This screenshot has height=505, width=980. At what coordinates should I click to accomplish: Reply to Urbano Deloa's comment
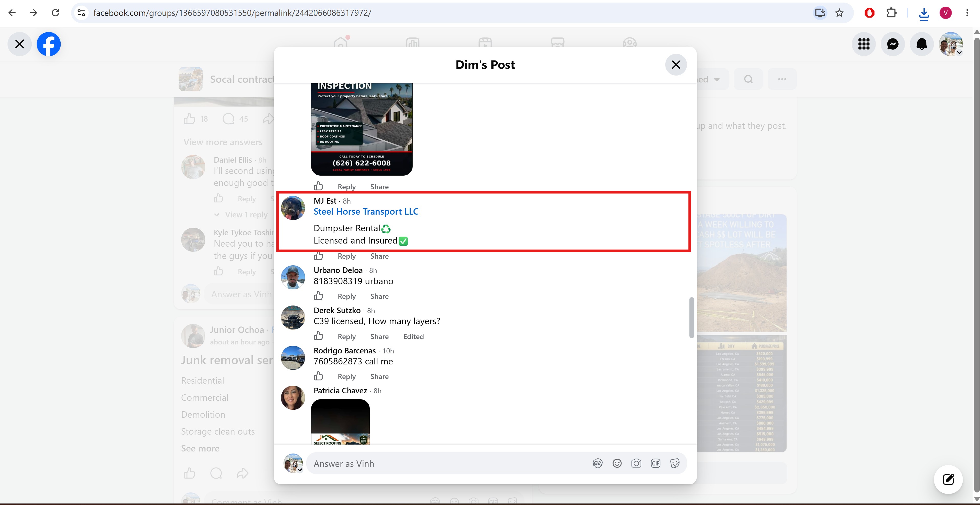(x=346, y=296)
